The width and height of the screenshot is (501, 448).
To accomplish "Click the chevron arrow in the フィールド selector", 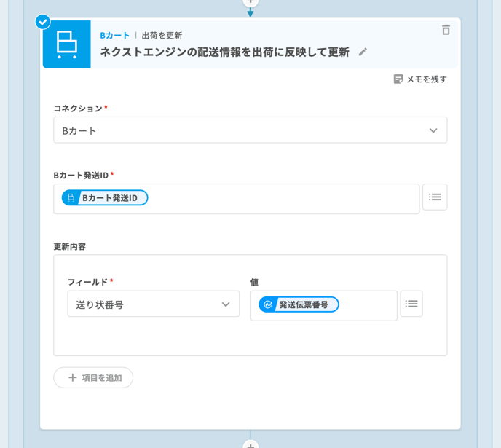I will tap(226, 304).
